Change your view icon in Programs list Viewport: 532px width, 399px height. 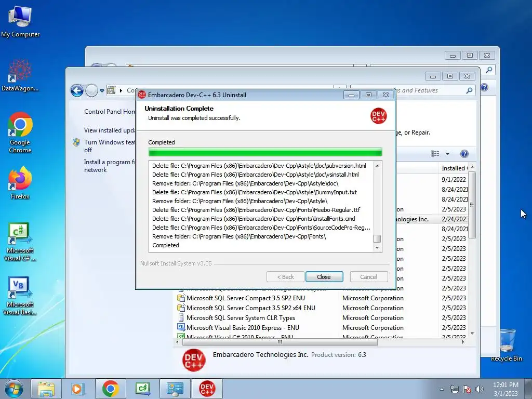[435, 154]
